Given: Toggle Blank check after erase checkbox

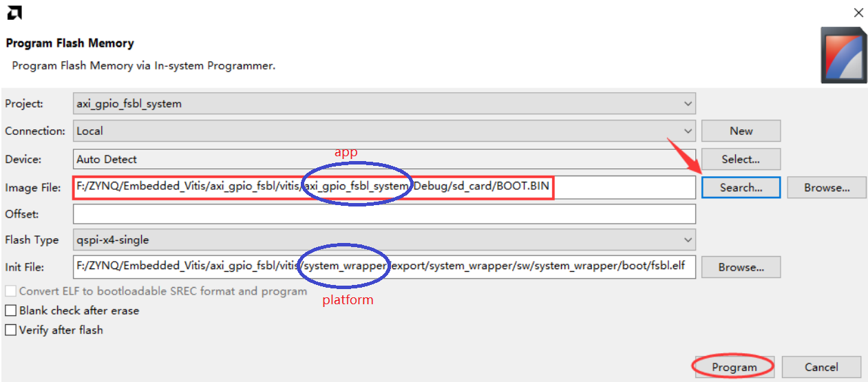Looking at the screenshot, I should click(x=10, y=310).
